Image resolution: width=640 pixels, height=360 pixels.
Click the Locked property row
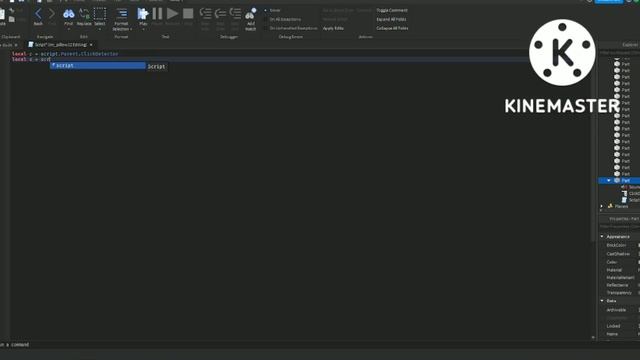[x=620, y=326]
